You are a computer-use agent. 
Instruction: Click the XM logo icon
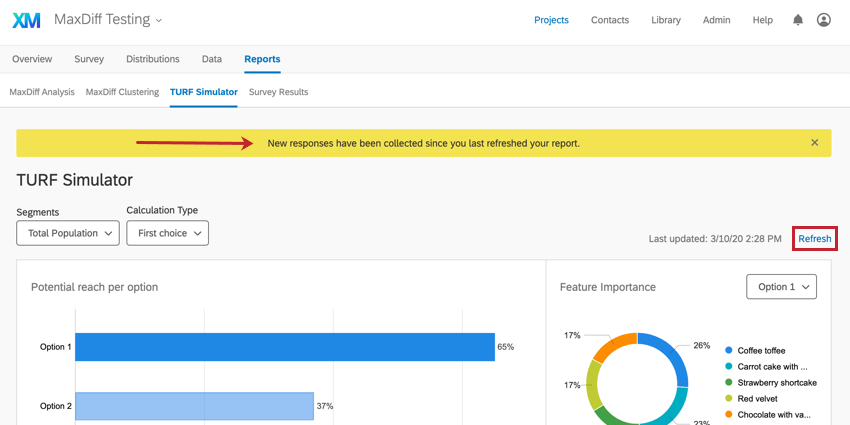pyautogui.click(x=27, y=20)
